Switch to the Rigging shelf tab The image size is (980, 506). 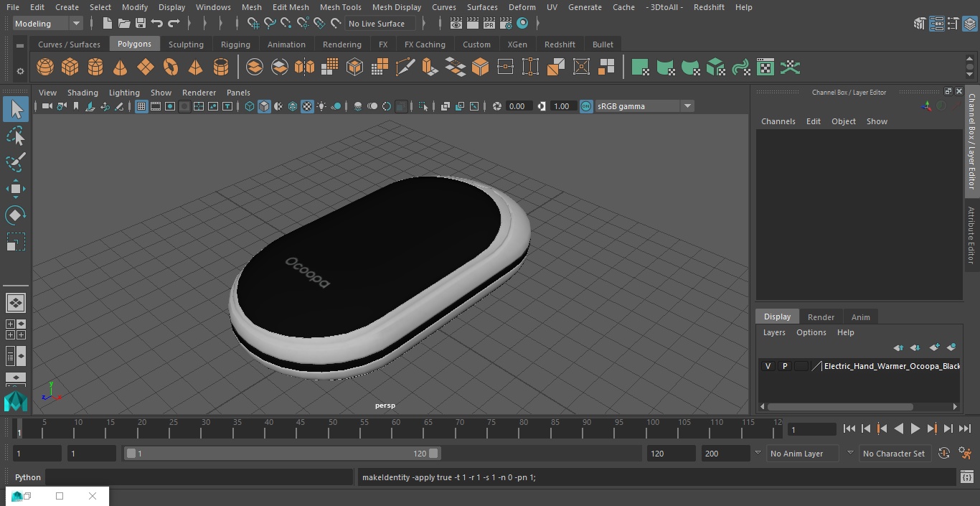point(235,44)
